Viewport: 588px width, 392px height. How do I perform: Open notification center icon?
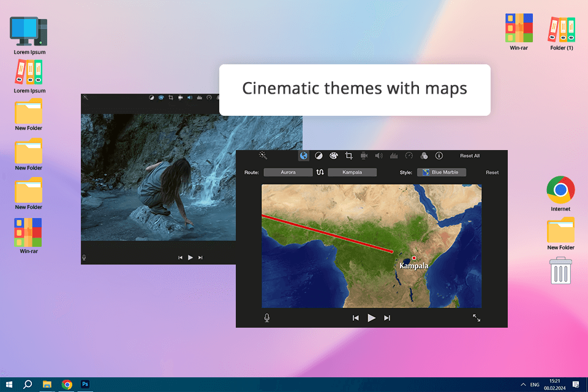(576, 385)
